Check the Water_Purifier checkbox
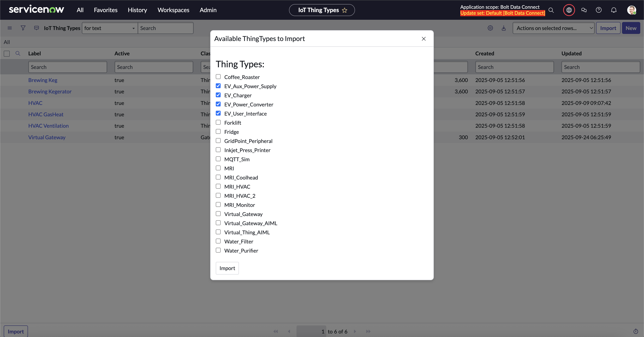644x337 pixels. point(218,250)
